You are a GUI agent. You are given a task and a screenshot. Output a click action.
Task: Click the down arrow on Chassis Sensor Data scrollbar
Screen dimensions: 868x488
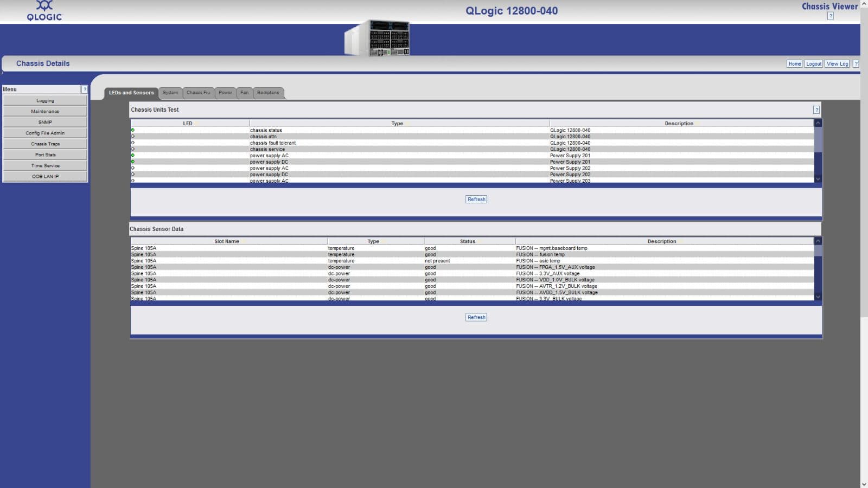818,297
